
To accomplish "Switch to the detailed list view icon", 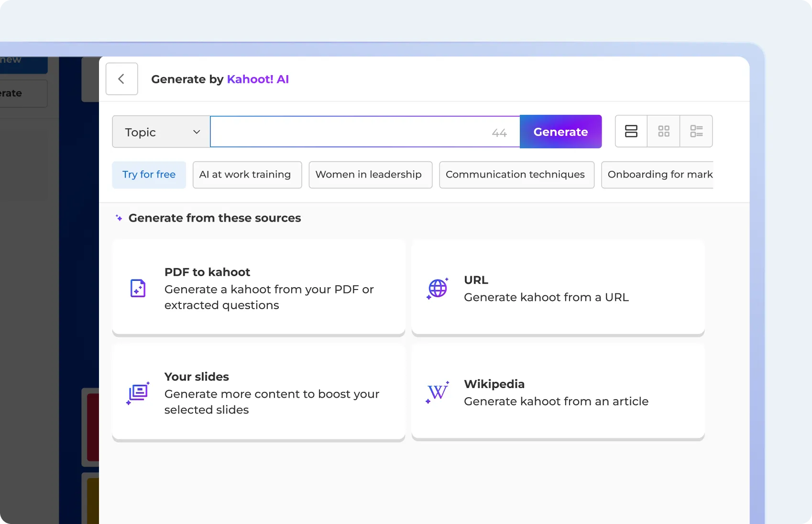I will [696, 131].
